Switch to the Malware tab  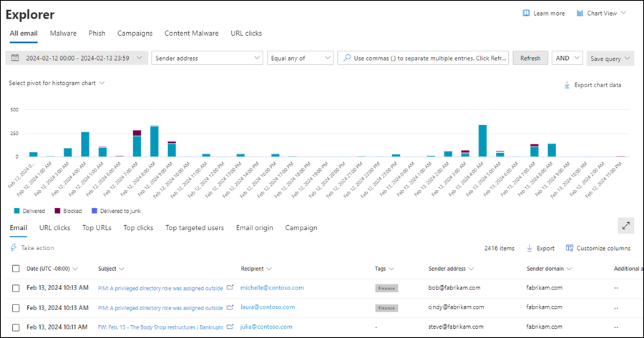tap(64, 33)
